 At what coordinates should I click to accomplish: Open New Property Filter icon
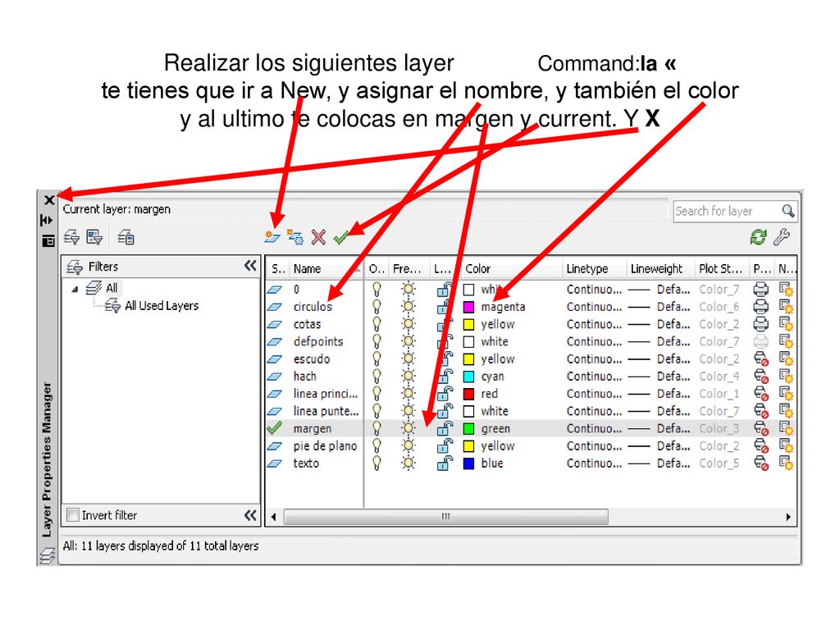pos(71,237)
